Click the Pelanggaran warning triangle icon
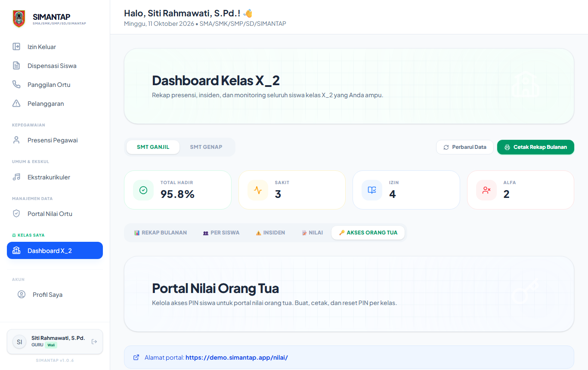This screenshot has height=370, width=588. [x=16, y=103]
